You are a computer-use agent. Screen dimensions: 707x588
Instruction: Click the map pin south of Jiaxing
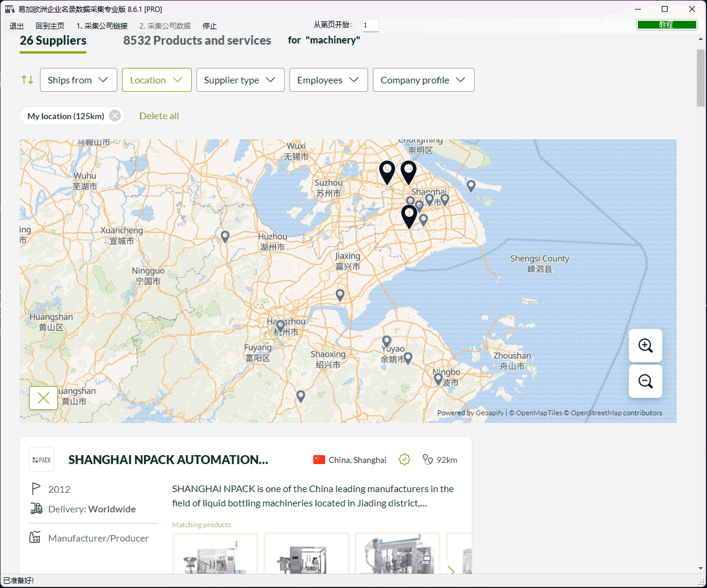coord(340,295)
